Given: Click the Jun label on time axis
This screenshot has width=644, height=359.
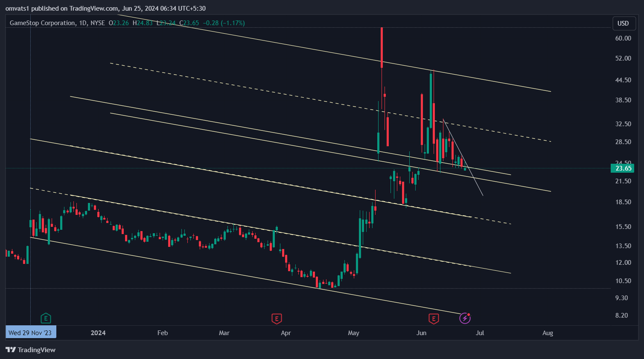Looking at the screenshot, I should [x=421, y=333].
